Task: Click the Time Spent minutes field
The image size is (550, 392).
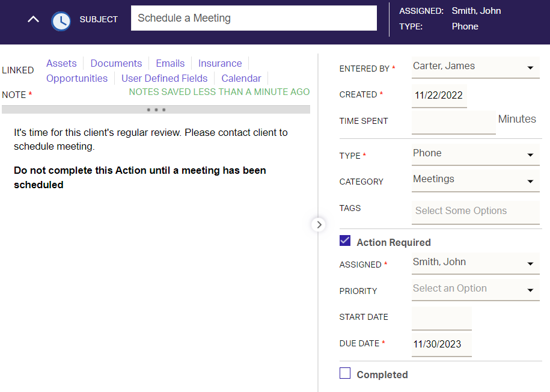Action: 454,122
